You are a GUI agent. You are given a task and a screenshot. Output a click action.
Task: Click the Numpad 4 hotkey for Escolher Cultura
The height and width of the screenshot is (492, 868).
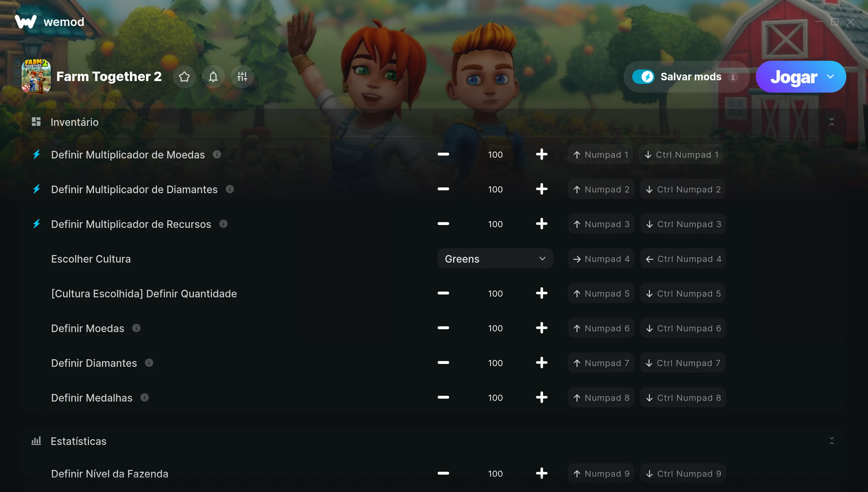point(601,259)
